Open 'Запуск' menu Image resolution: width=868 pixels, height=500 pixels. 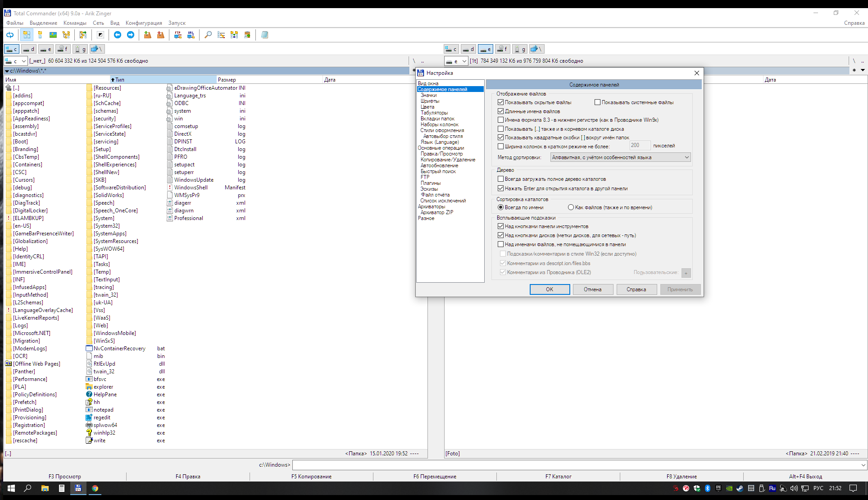pyautogui.click(x=177, y=23)
